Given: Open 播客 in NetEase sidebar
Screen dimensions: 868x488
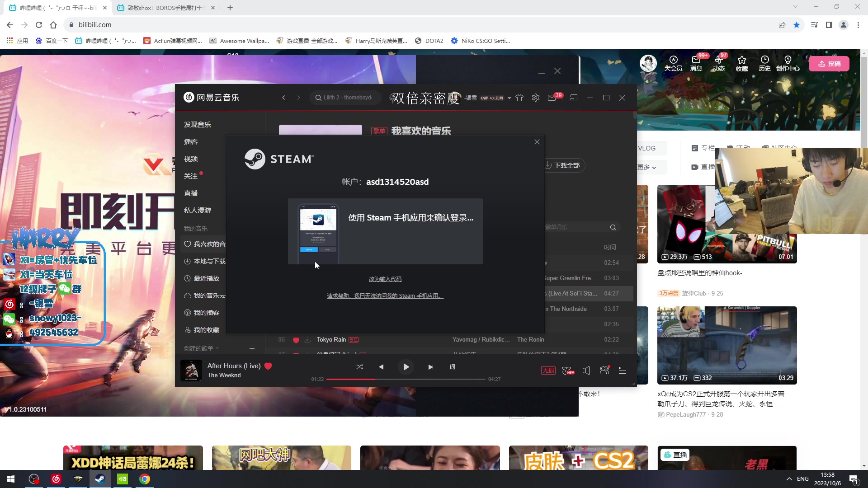Looking at the screenshot, I should point(191,142).
